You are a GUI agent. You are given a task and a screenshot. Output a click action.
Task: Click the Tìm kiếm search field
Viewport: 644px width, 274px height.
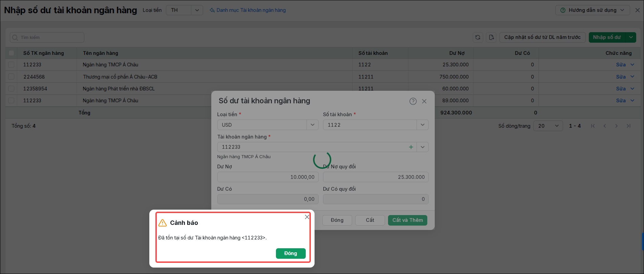point(47,37)
